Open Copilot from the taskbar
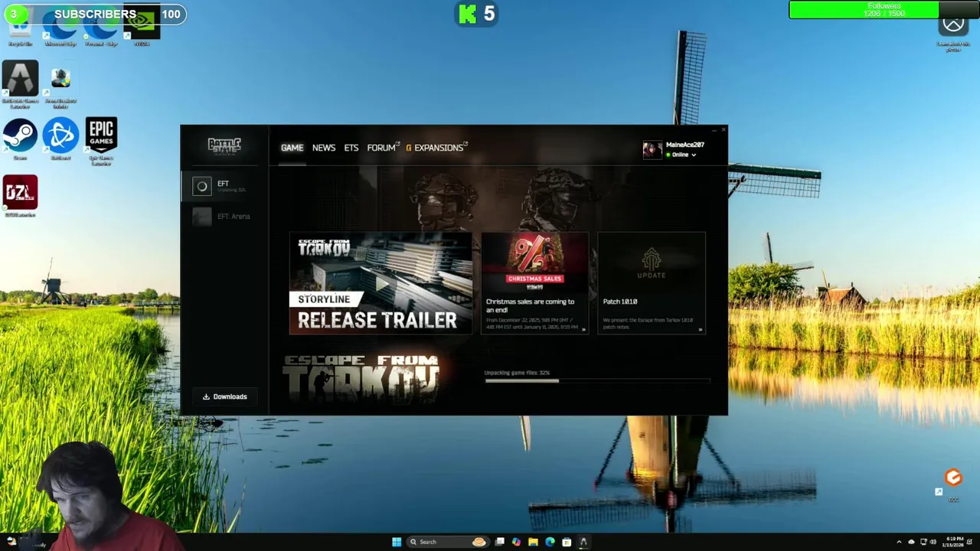This screenshot has width=980, height=551. tap(516, 542)
